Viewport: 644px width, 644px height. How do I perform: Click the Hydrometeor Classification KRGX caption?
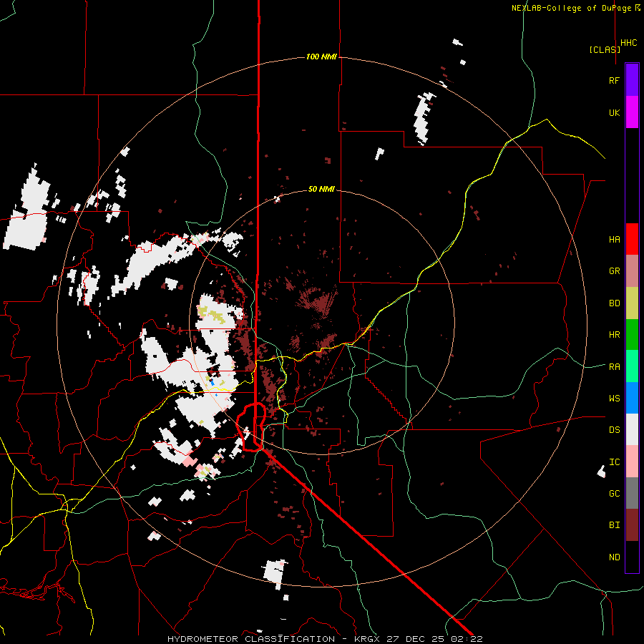click(x=325, y=639)
